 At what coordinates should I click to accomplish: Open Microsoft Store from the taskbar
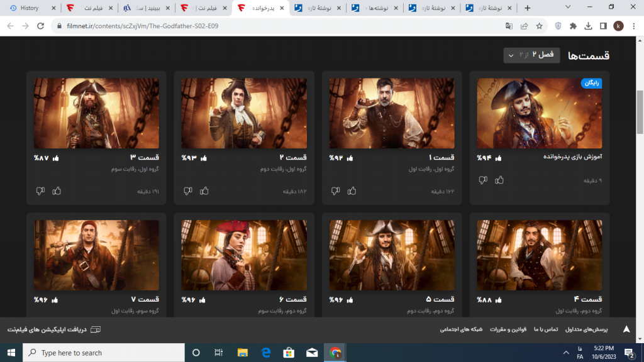(x=288, y=353)
